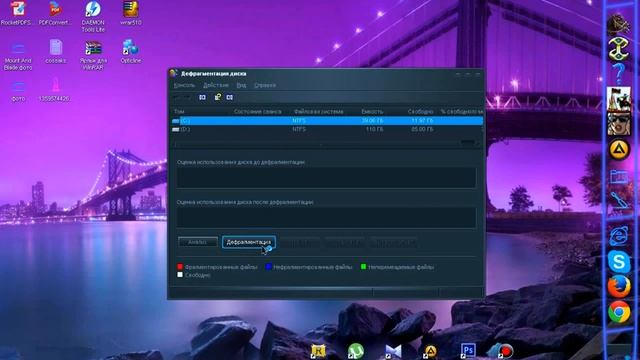Open the Действие menu
The height and width of the screenshot is (360, 640).
(216, 85)
